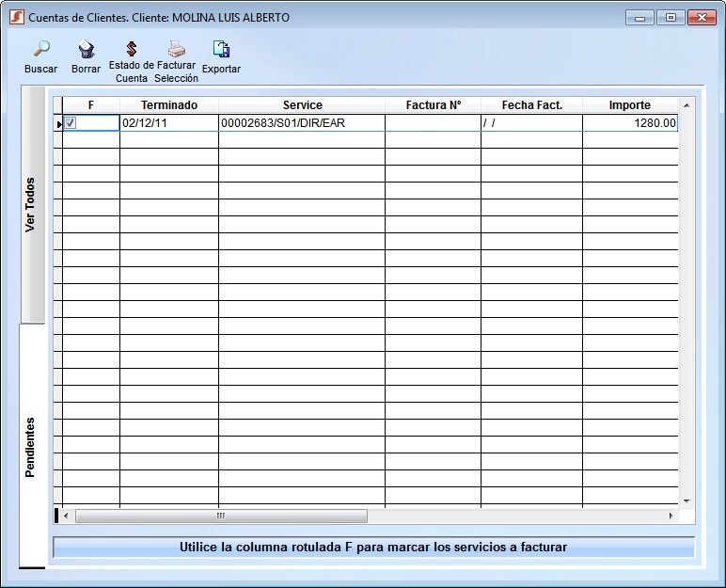Open Estado de Cuenta dollar icon
This screenshot has height=588, width=726.
pos(132,49)
